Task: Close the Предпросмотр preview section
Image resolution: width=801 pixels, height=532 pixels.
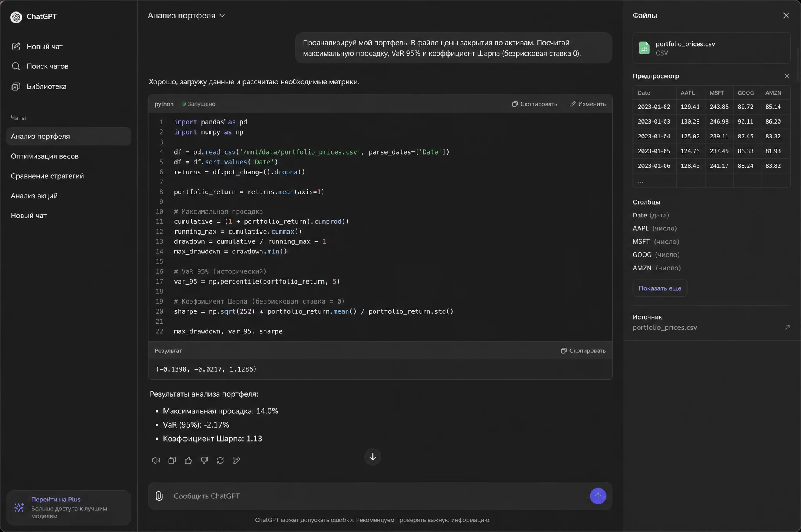Action: [787, 76]
